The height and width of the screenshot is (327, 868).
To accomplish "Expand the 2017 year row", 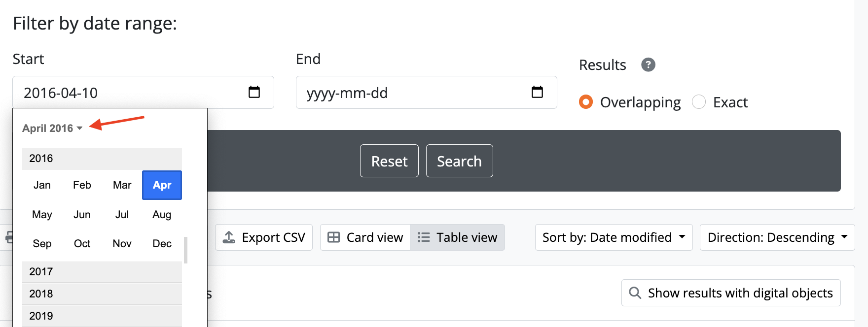I will (102, 271).
